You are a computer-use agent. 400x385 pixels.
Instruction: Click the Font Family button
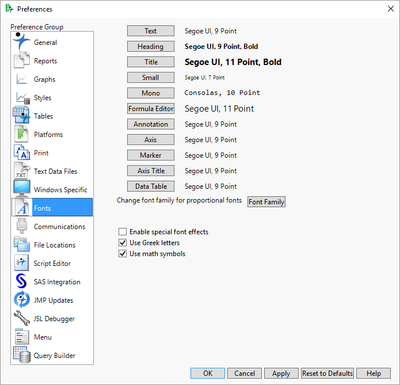[266, 202]
